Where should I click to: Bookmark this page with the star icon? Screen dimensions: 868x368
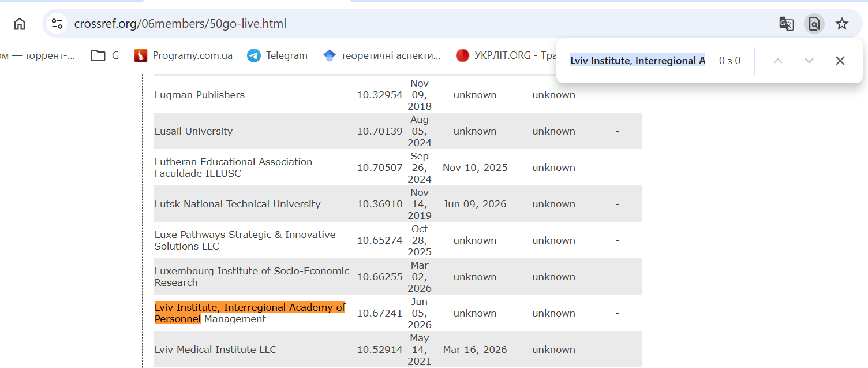842,24
